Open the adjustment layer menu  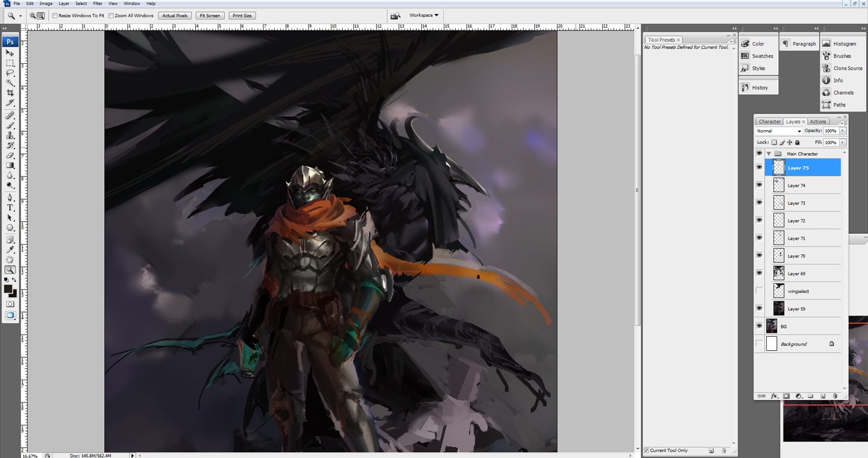799,396
